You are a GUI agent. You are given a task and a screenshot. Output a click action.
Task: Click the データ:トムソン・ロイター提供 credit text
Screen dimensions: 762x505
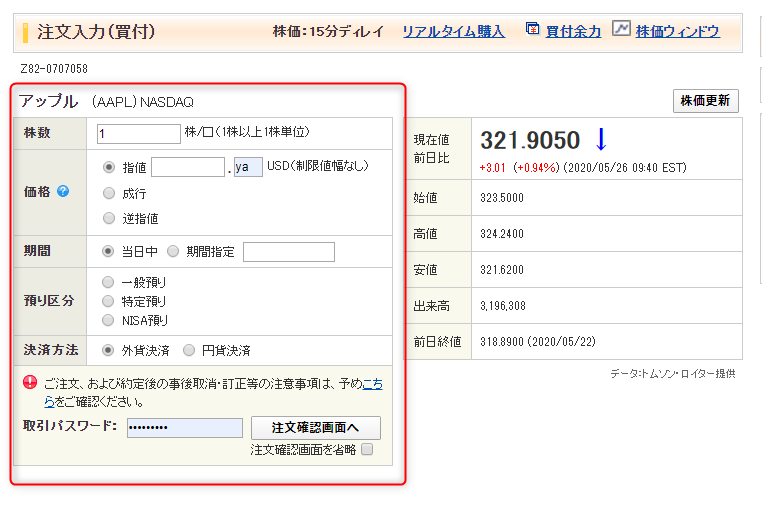tap(673, 374)
